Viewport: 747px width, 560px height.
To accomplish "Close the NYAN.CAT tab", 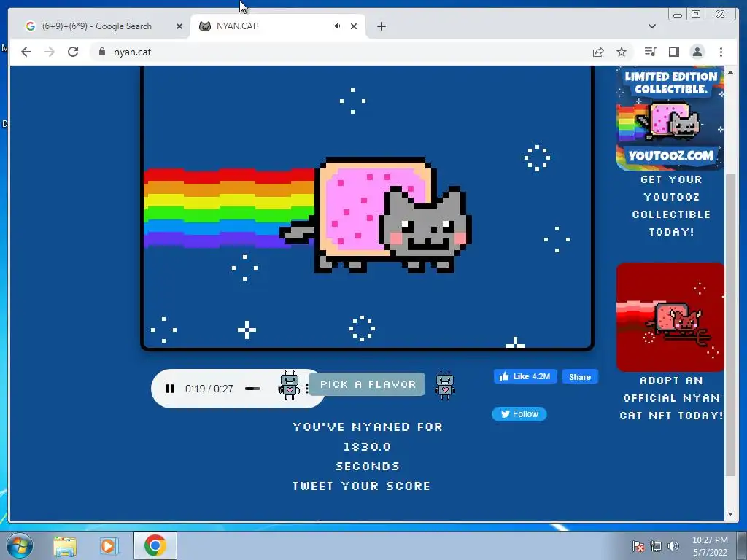I will point(354,26).
